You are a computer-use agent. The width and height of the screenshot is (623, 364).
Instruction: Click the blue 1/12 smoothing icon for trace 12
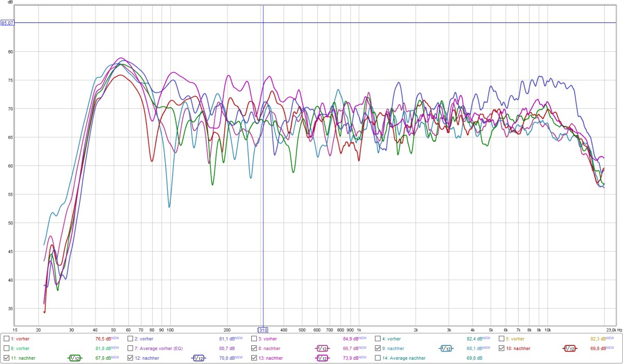point(198,358)
